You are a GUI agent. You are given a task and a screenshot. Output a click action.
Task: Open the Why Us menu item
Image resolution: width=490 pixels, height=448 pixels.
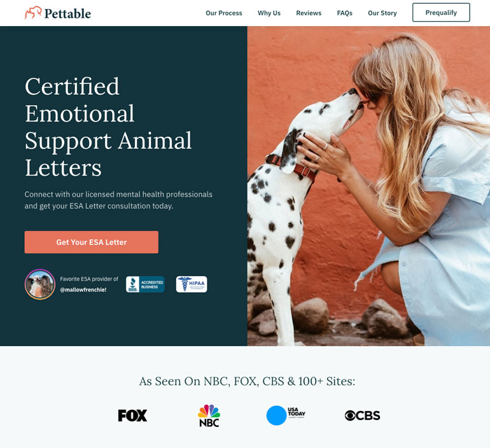tap(269, 13)
